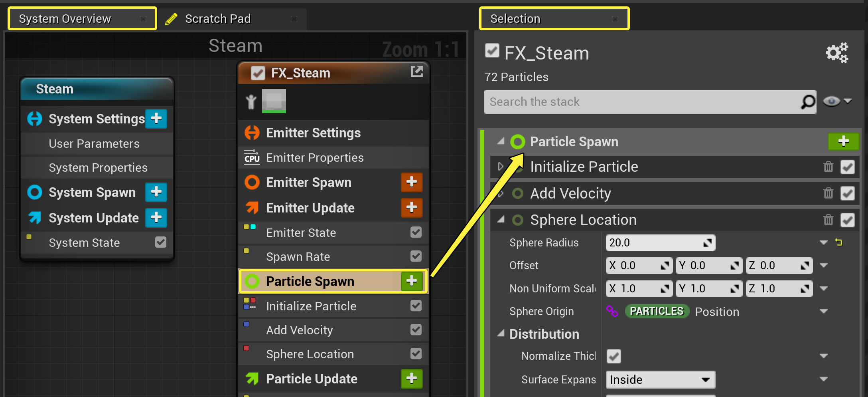Click the emitter thumbnail beside the isolate icon
This screenshot has height=397, width=868.
pyautogui.click(x=274, y=101)
